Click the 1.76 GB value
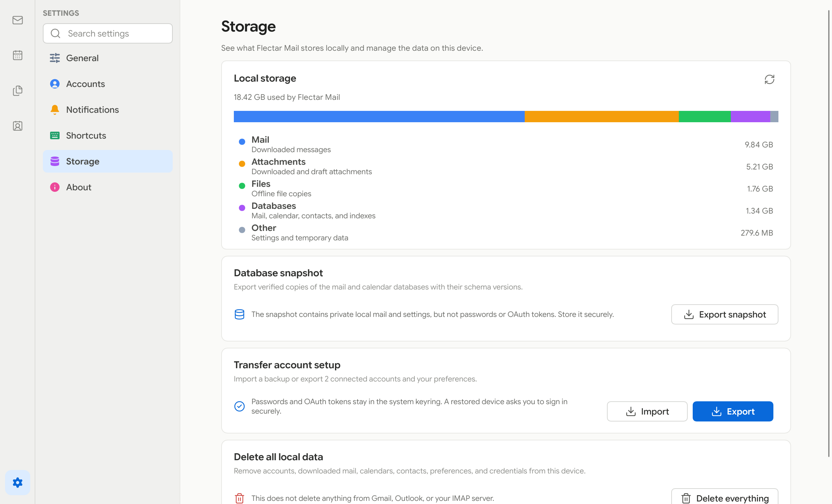This screenshot has width=832, height=504. 760,189
